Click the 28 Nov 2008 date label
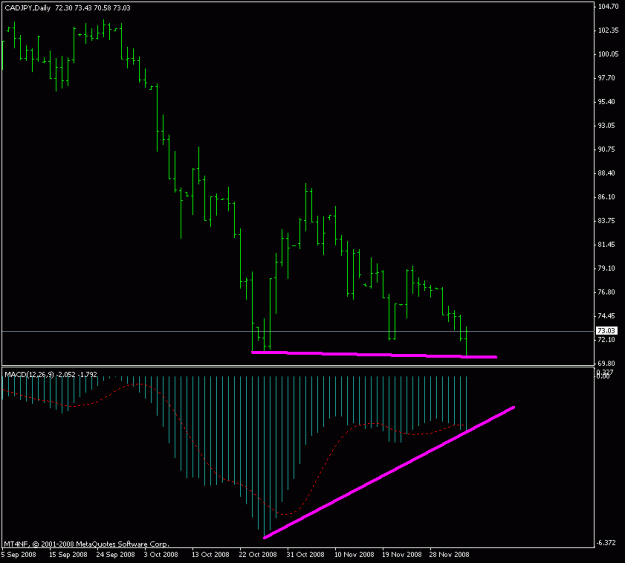 tap(449, 555)
